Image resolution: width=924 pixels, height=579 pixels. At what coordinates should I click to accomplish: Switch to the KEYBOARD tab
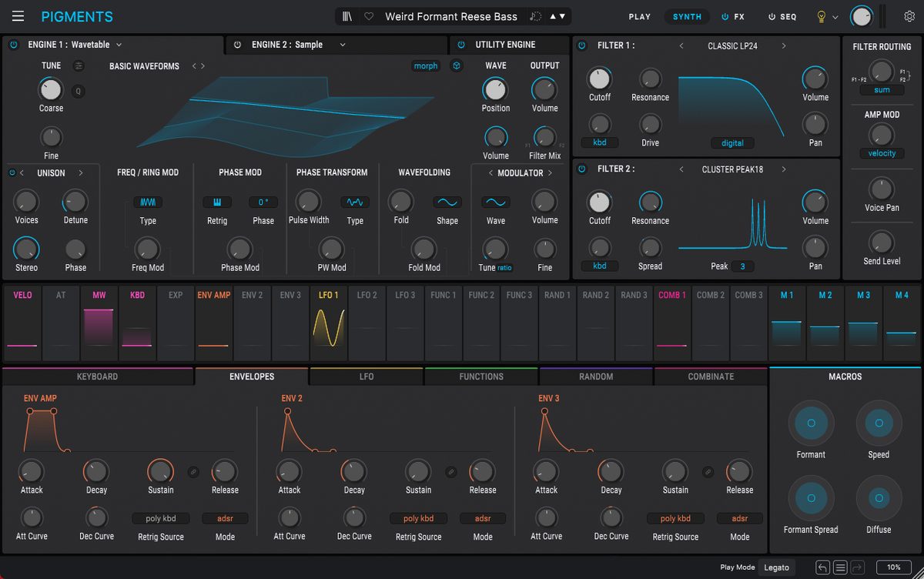[97, 377]
